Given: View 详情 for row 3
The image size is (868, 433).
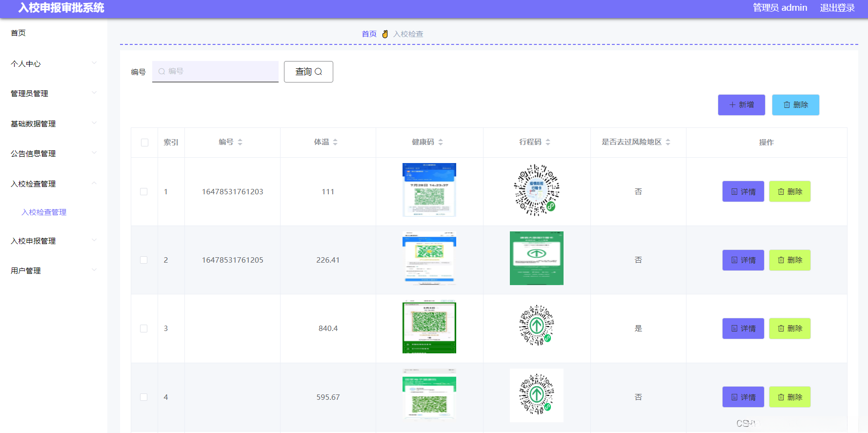Looking at the screenshot, I should pyautogui.click(x=743, y=328).
